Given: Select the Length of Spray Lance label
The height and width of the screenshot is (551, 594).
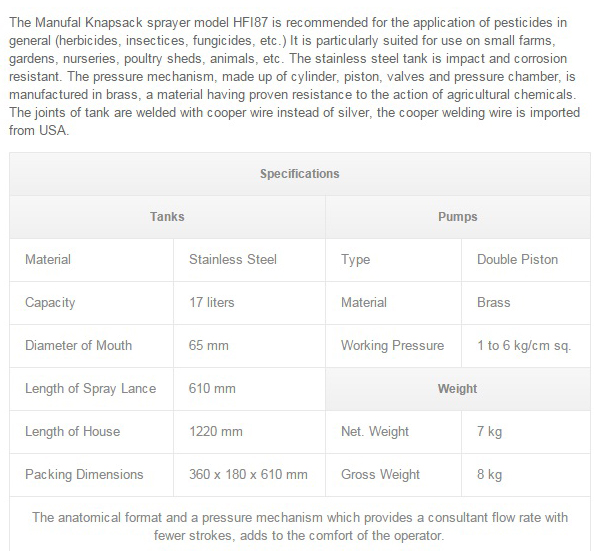Looking at the screenshot, I should pyautogui.click(x=91, y=389).
